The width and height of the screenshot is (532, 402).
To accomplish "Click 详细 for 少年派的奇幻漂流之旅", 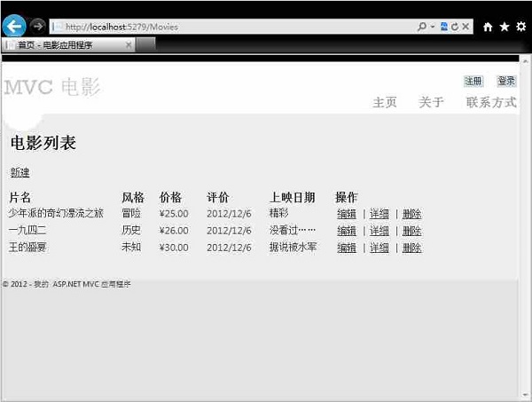I will click(379, 214).
